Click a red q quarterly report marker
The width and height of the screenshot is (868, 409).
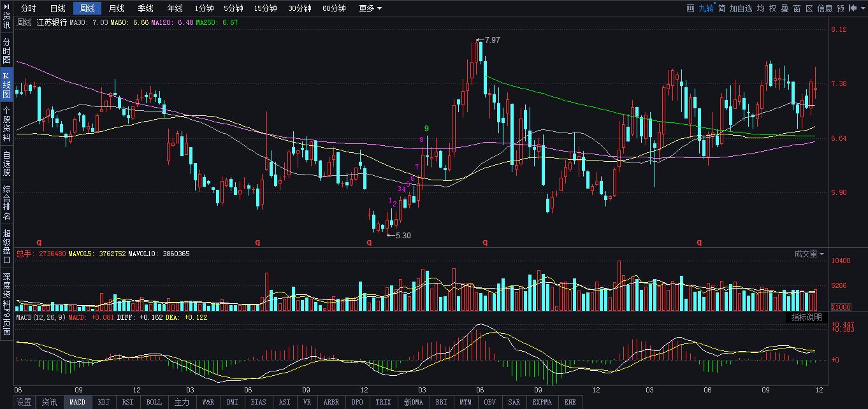(x=484, y=242)
